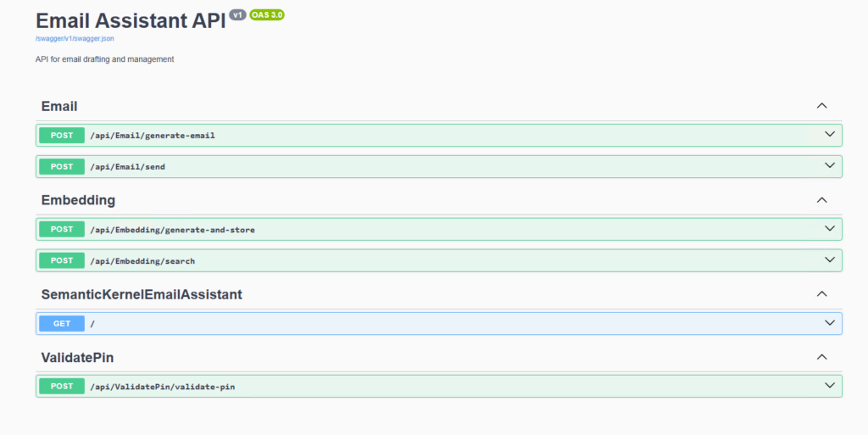Collapse the SemanticKernelEmailAssistant section chevron
The width and height of the screenshot is (868, 435).
[821, 294]
